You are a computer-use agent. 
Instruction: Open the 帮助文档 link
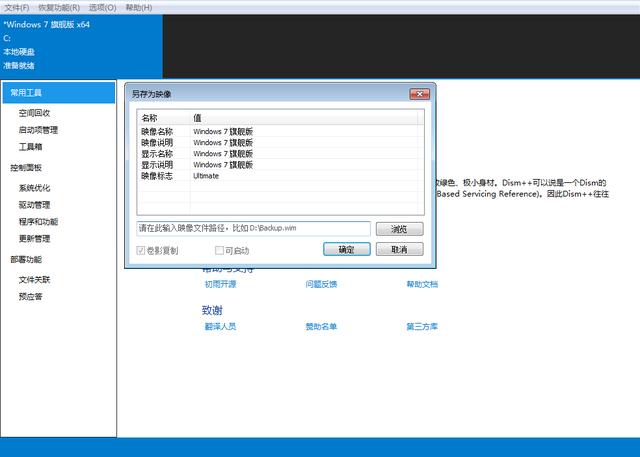422,284
